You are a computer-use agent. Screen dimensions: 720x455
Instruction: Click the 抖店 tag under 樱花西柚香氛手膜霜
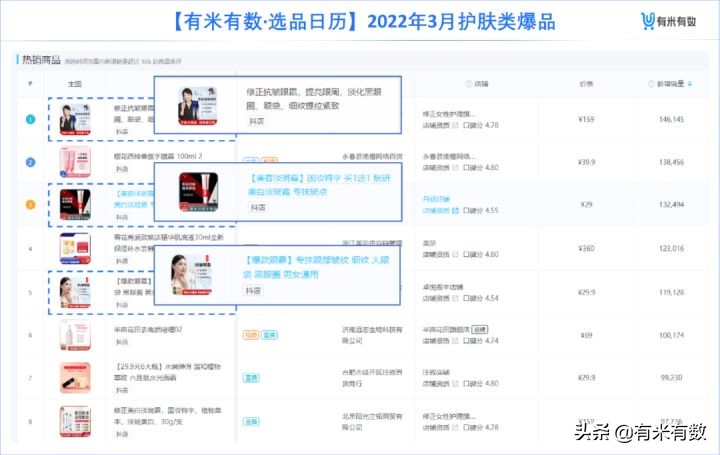122,169
